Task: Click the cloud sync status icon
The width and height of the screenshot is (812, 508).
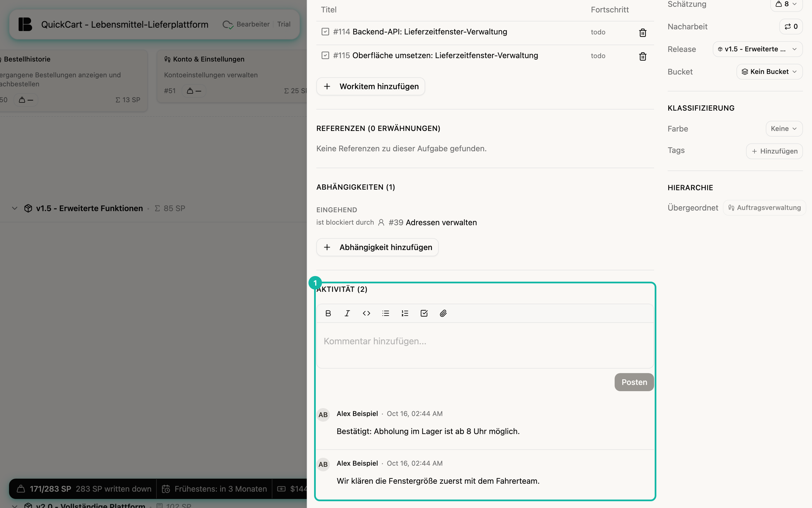Action: 228,25
